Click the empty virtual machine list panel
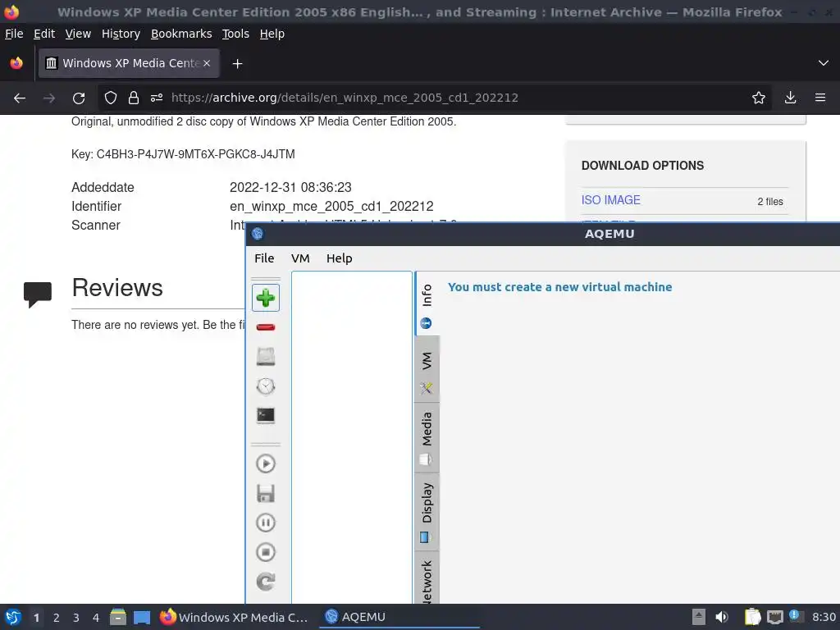Viewport: 840px width, 630px height. pyautogui.click(x=352, y=437)
